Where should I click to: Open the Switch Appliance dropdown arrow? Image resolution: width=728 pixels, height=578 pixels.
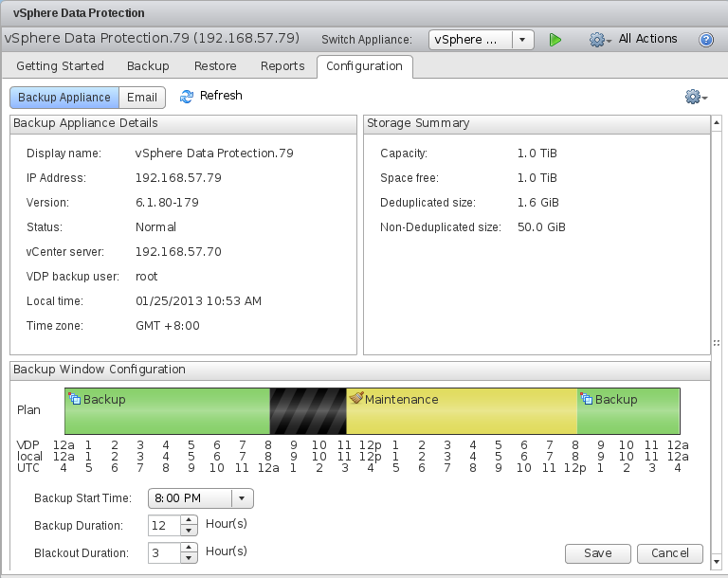coord(522,40)
